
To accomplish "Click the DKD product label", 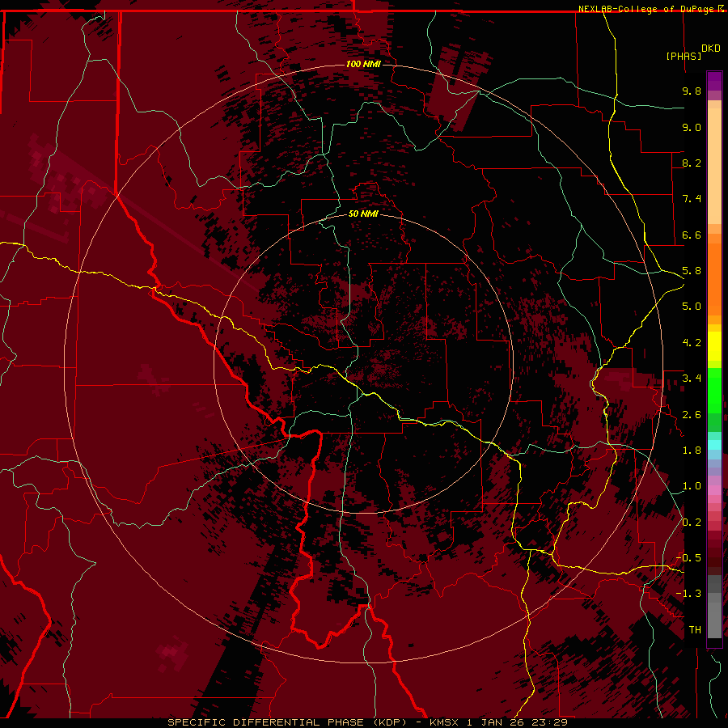I will (711, 49).
